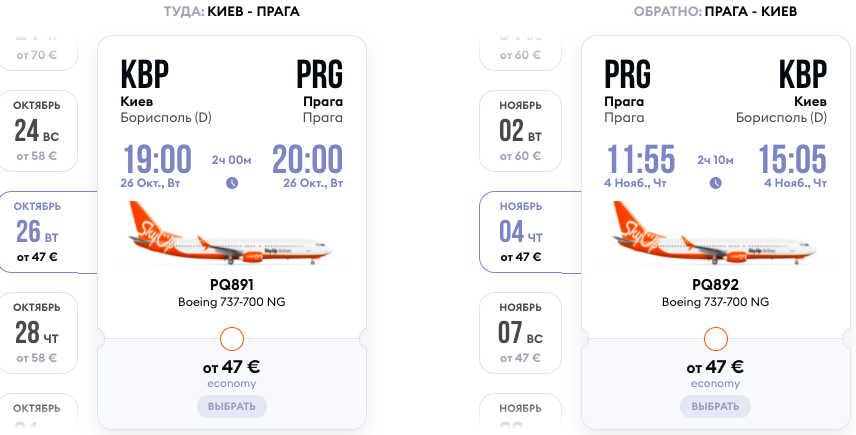Click the PQ892 flight number label
This screenshot has width=856, height=435.
point(715,285)
